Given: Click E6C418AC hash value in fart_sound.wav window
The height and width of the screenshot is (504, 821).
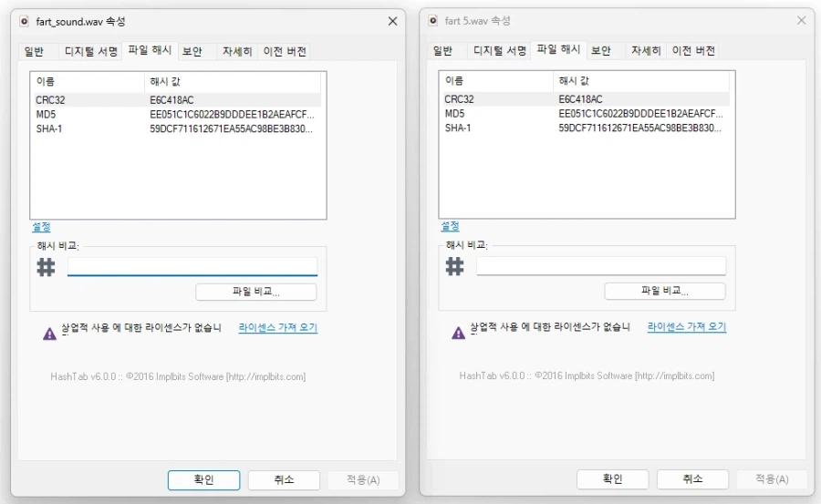Looking at the screenshot, I should [x=171, y=100].
